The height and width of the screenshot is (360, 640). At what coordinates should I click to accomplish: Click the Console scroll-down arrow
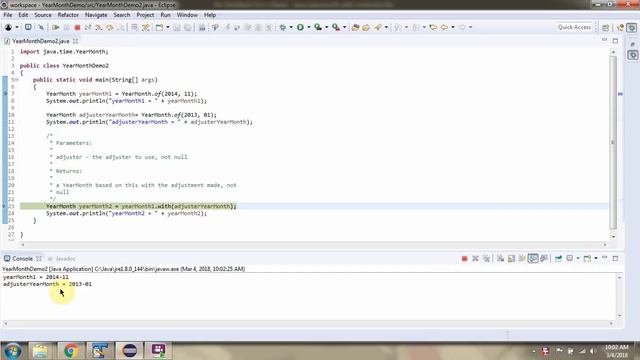(x=620, y=316)
